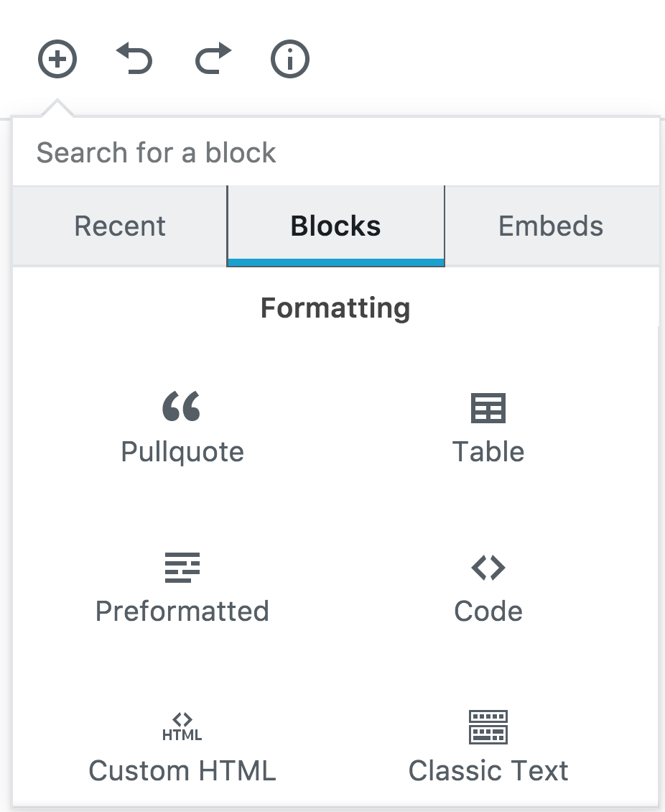Click the Custom HTML label
The width and height of the screenshot is (665, 812).
tap(182, 770)
